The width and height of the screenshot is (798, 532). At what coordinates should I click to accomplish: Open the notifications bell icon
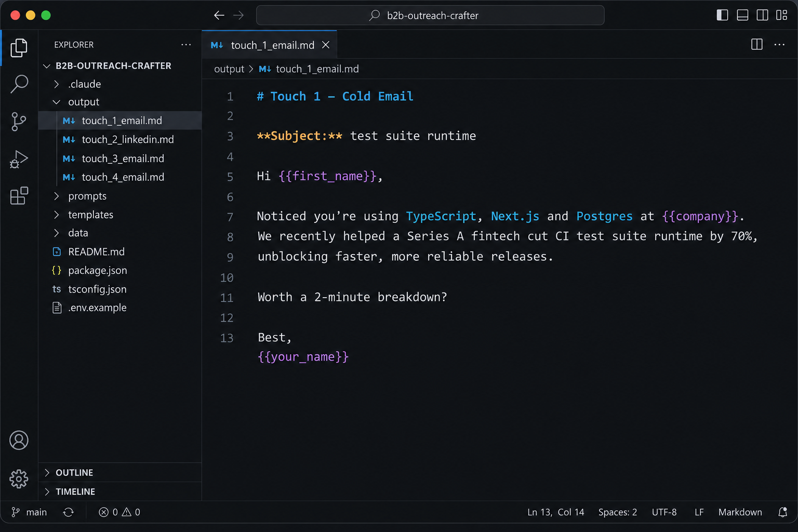click(x=782, y=512)
